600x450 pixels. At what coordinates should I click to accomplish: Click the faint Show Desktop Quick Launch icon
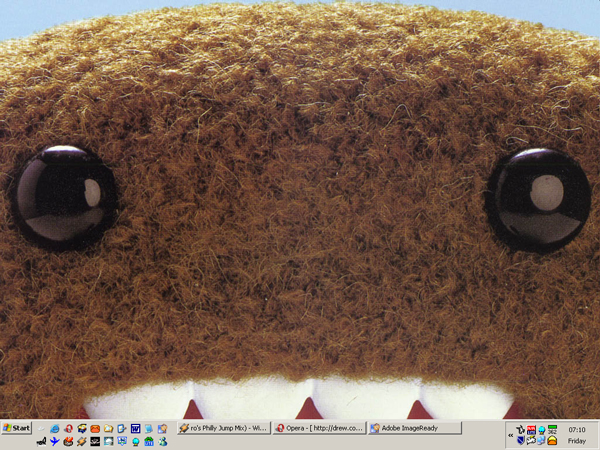[x=41, y=429]
